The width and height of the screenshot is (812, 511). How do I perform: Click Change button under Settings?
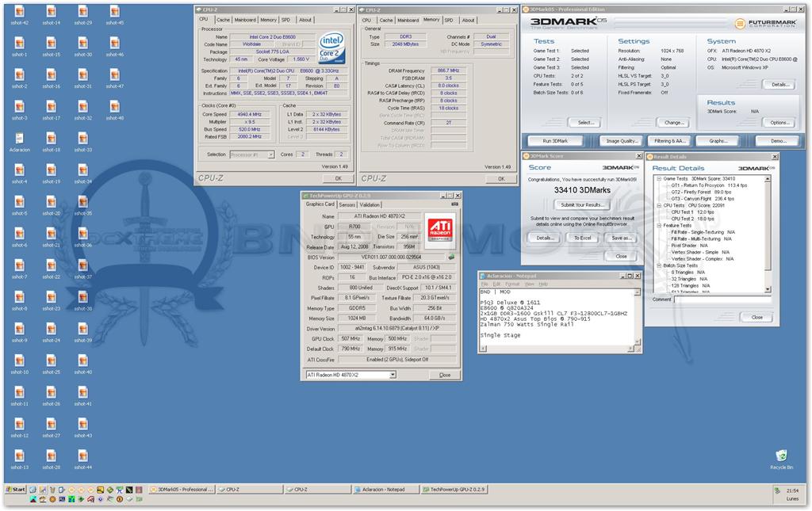point(674,123)
